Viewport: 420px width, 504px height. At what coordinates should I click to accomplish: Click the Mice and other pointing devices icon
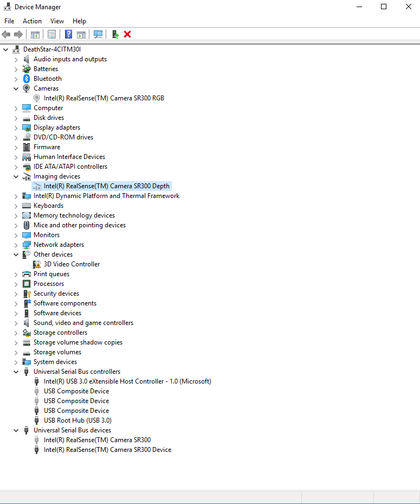pyautogui.click(x=27, y=225)
